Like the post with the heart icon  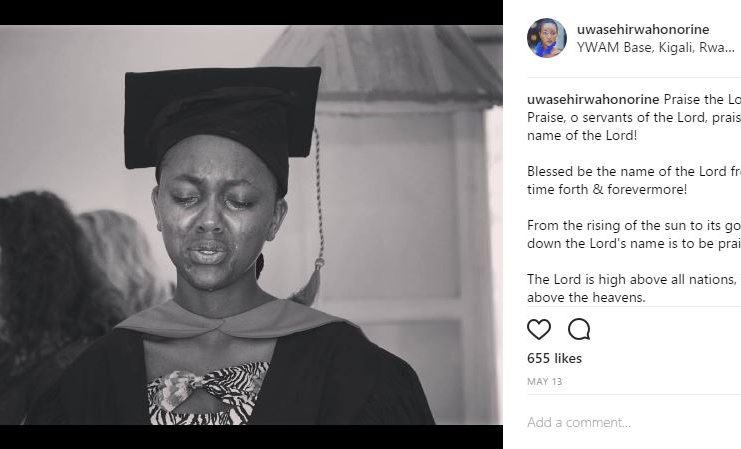539,329
